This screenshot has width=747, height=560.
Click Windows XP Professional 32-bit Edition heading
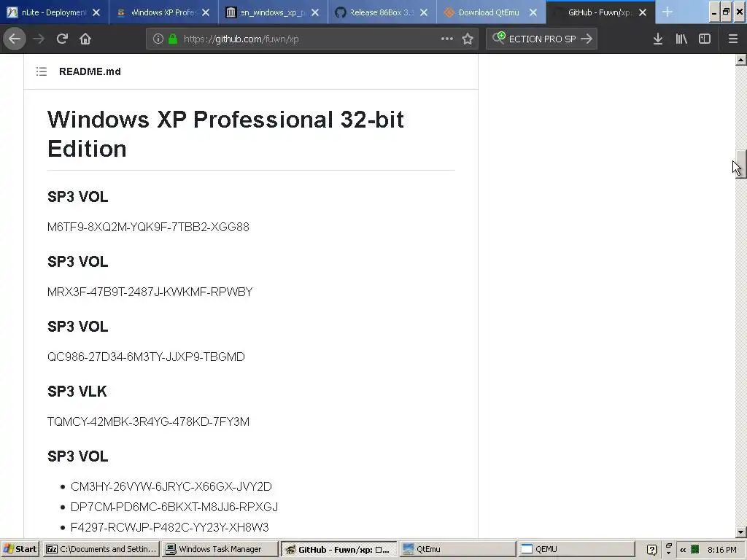pyautogui.click(x=225, y=134)
